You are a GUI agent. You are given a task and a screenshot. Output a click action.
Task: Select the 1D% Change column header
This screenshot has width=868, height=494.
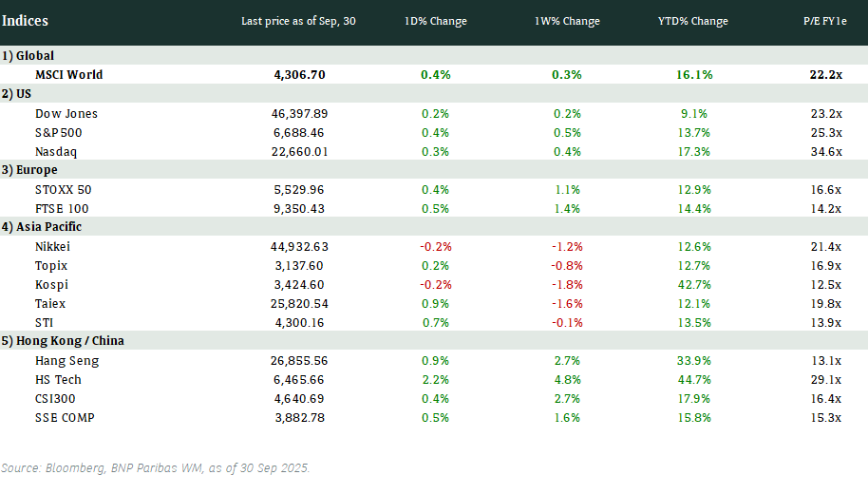click(x=434, y=21)
